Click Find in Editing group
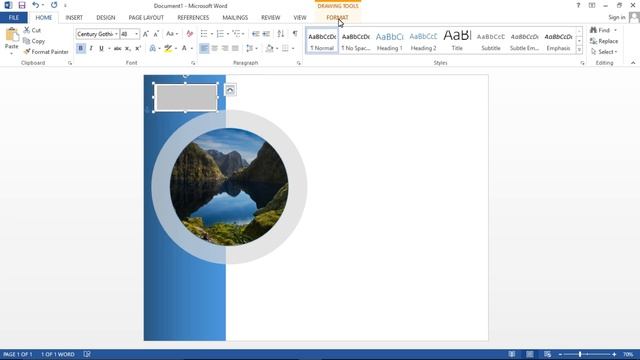This screenshot has height=360, width=640. point(600,30)
